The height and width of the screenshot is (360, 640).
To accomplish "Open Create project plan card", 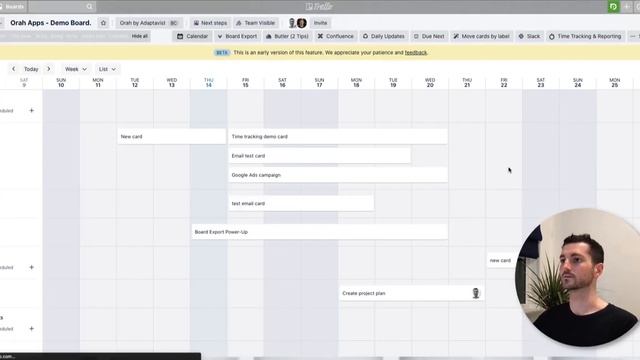I will tap(412, 293).
